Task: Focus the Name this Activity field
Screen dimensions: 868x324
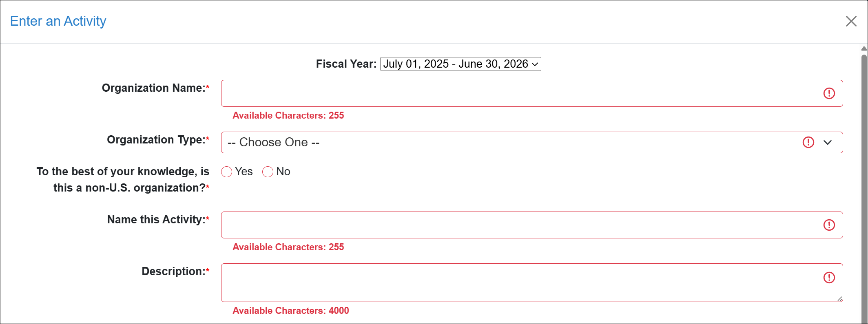Action: (x=518, y=225)
